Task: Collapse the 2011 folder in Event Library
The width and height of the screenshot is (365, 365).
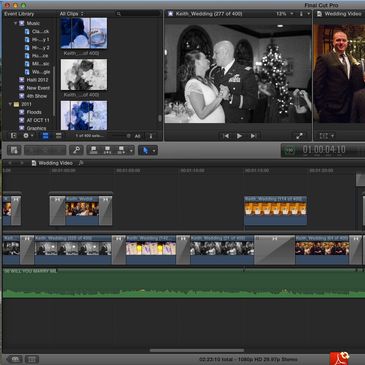Action: [10, 104]
